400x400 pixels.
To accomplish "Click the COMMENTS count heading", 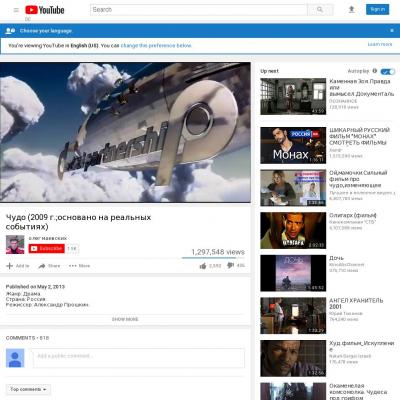I will 27,338.
